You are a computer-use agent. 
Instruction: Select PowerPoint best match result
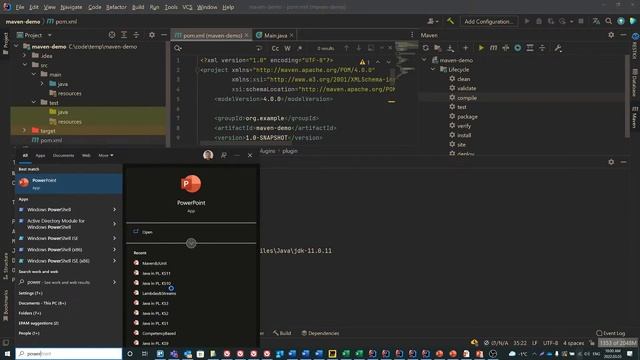point(69,183)
